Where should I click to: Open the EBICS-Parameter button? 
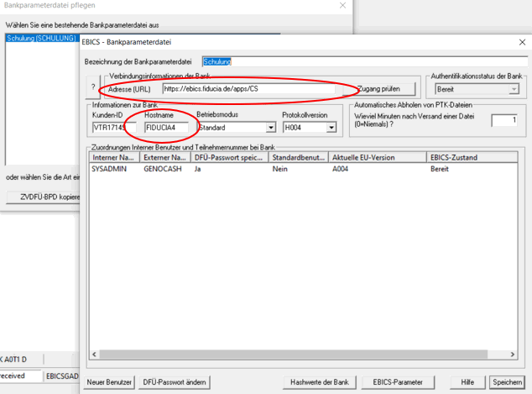pos(398,382)
